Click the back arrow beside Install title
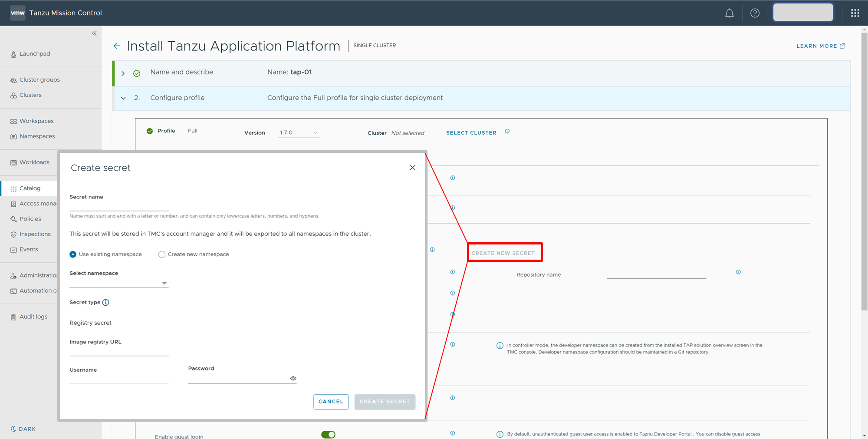The width and height of the screenshot is (868, 439). point(117,46)
